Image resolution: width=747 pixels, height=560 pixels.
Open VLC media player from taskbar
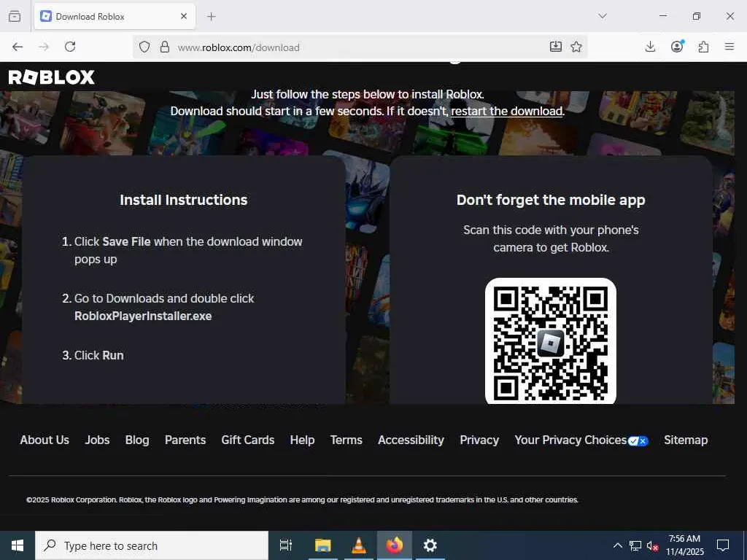click(359, 545)
